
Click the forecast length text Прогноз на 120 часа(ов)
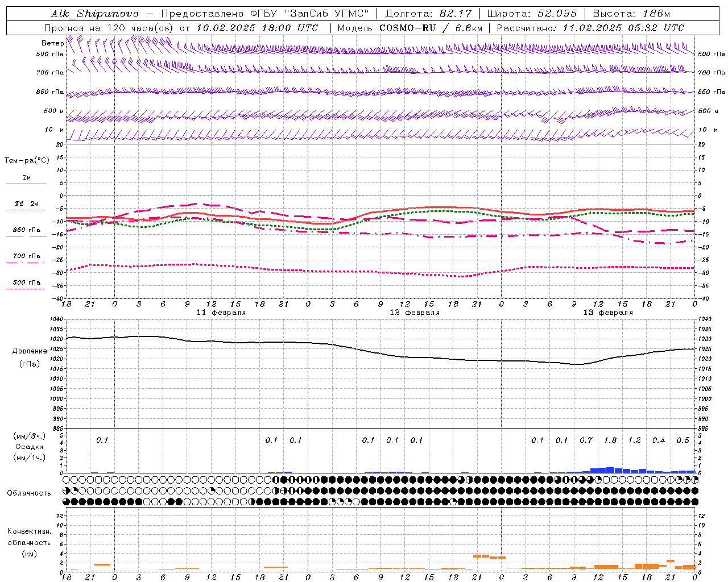[109, 28]
